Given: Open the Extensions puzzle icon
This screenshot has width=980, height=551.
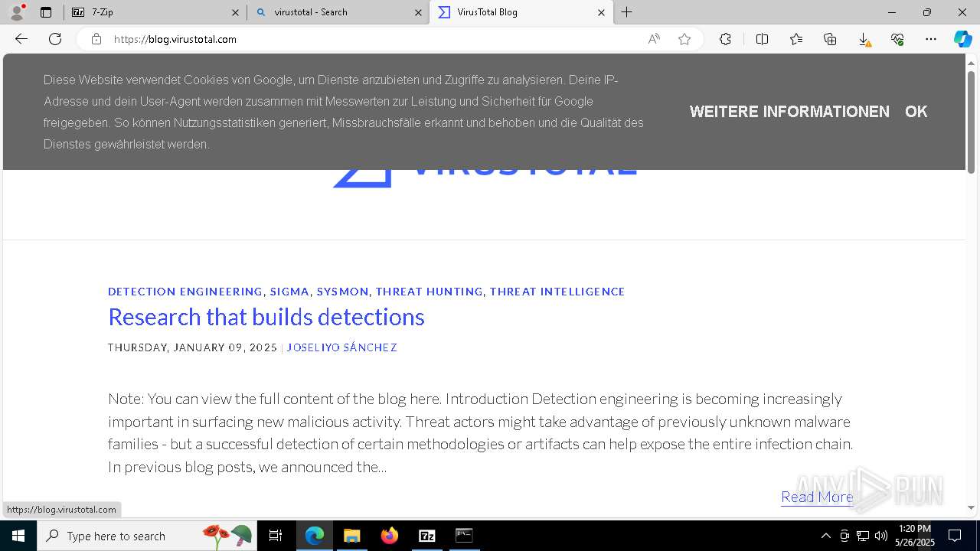Looking at the screenshot, I should (725, 39).
